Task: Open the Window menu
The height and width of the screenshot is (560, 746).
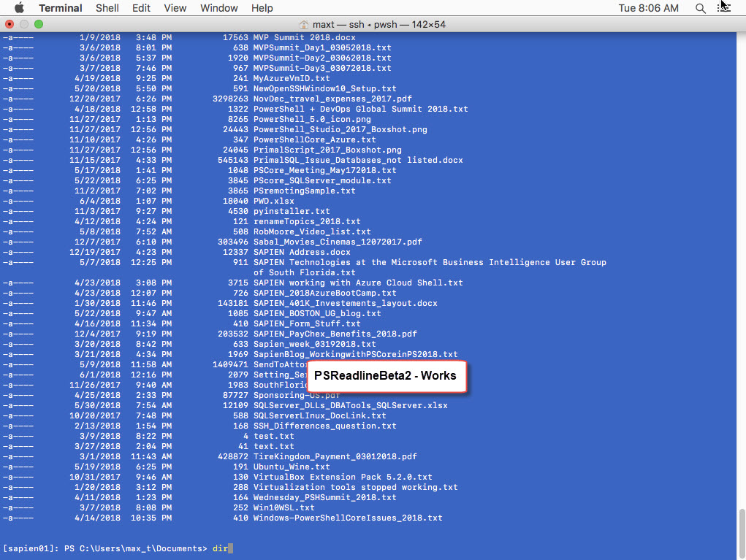Action: [218, 8]
